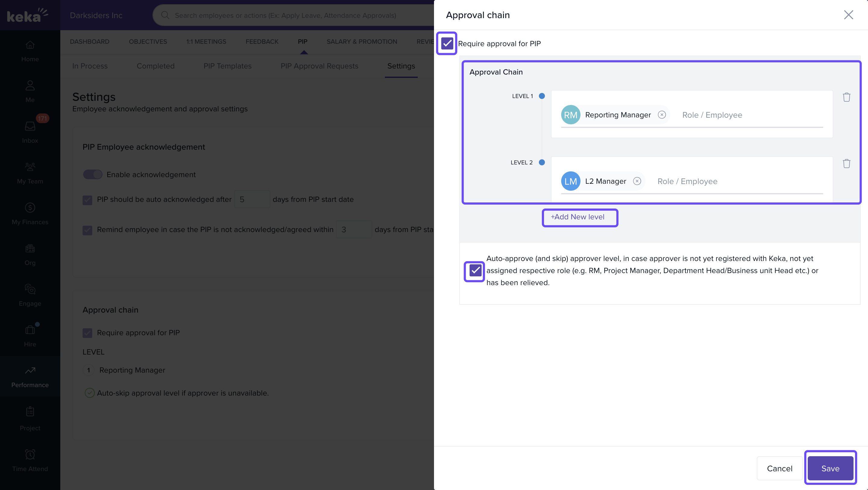The height and width of the screenshot is (490, 868).
Task: Save the approval chain settings
Action: (x=830, y=468)
